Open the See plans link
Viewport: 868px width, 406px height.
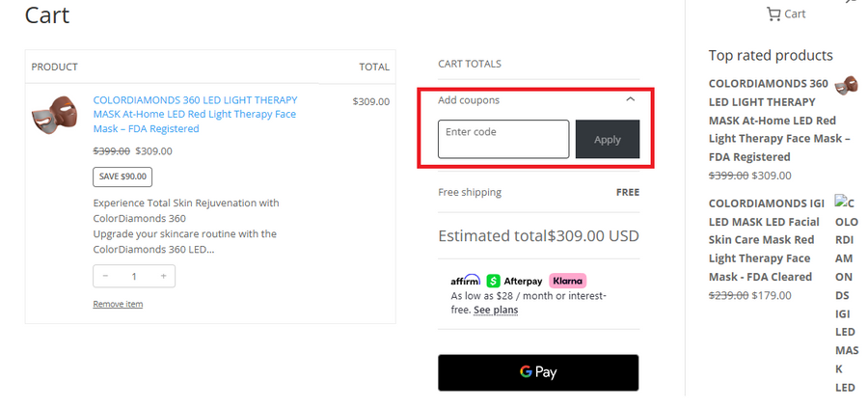(x=496, y=310)
